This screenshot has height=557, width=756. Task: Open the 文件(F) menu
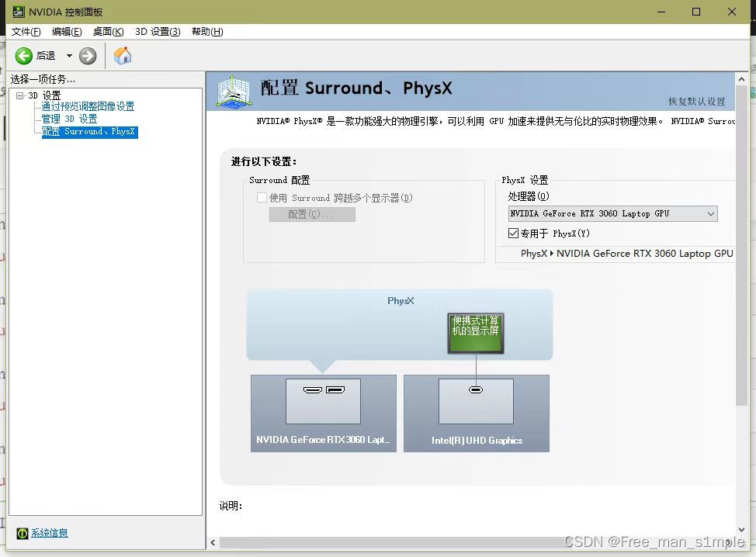(x=26, y=32)
